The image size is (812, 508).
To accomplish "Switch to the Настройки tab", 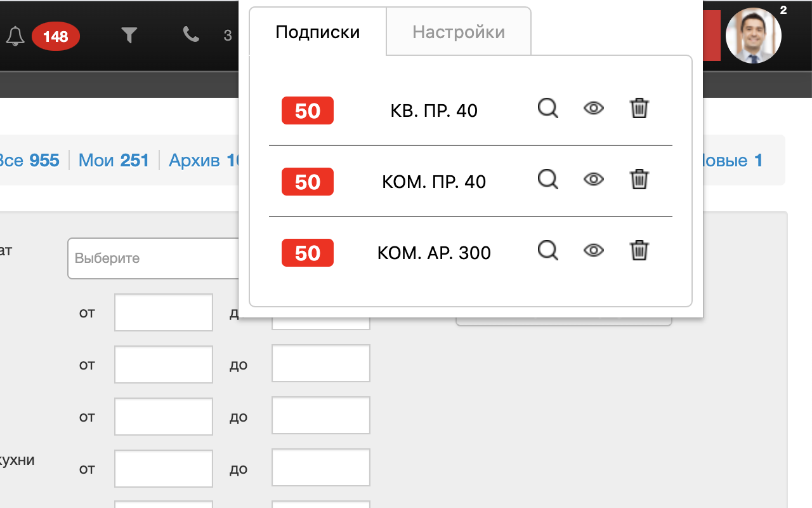I will pos(458,30).
